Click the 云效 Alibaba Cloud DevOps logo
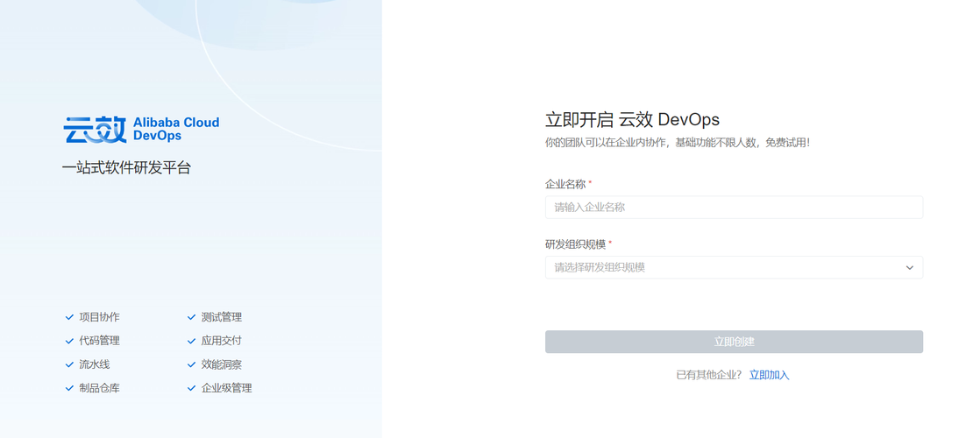980x438 pixels. pos(141,130)
